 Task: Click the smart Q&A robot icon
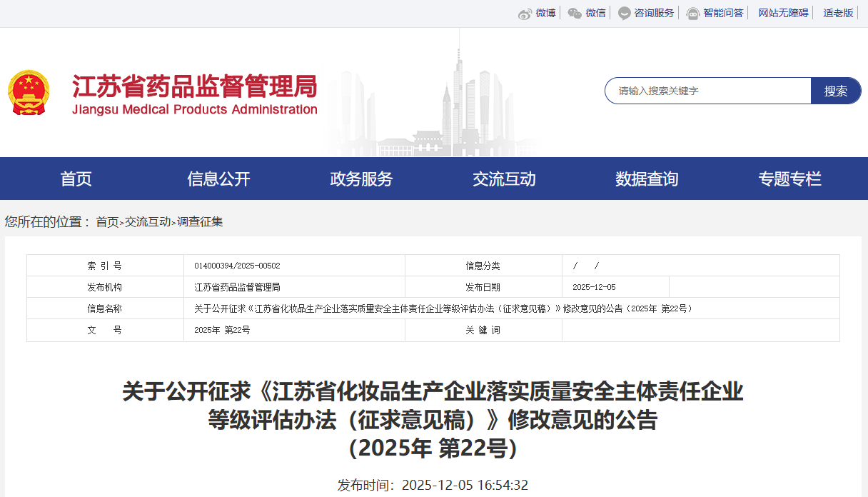point(692,14)
